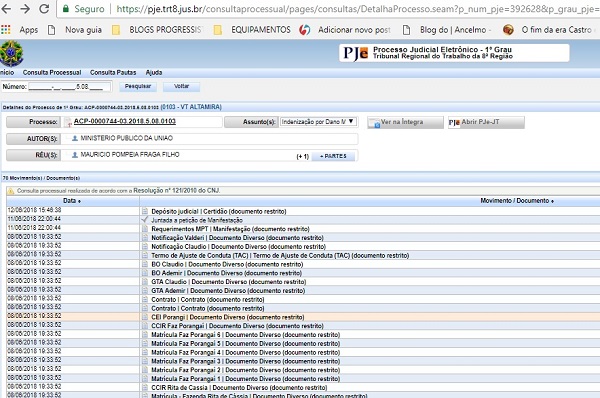Select the Matricula Faz Porangai 3 row text
Screen dimensions: 600x398
tap(246, 361)
